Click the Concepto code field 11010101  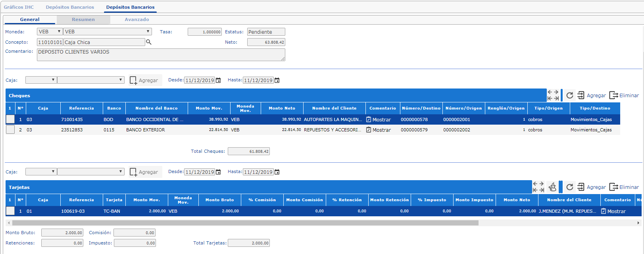50,42
